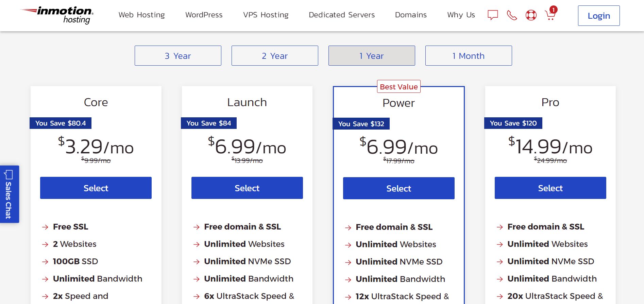Open the support lifebuoy icon
The width and height of the screenshot is (644, 304).
click(531, 15)
